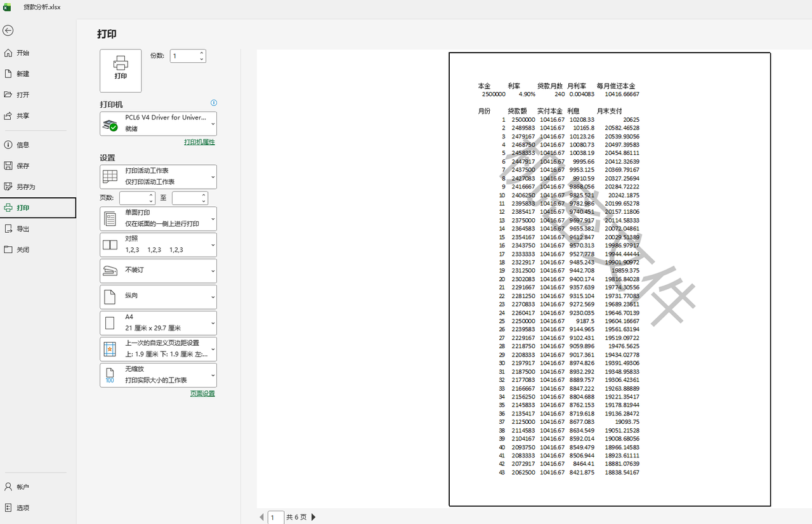This screenshot has width=812, height=524.
Task: Open the 打印机属性 link
Action: 199,142
